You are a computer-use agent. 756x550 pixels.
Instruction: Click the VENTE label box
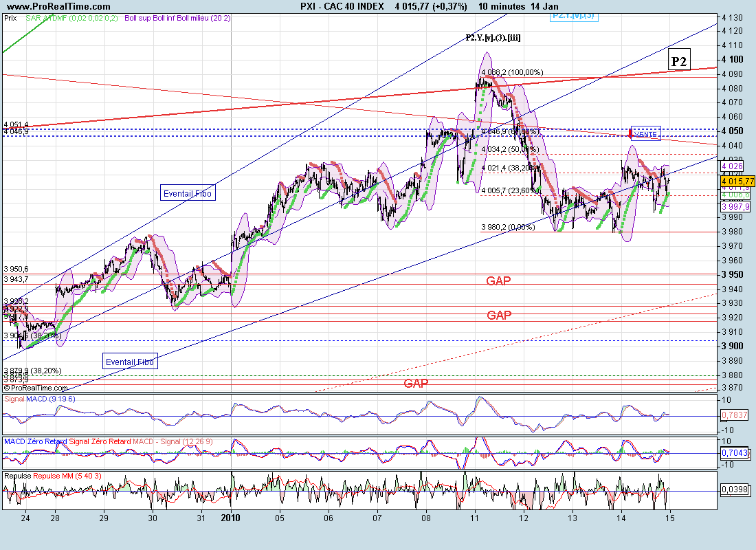tap(645, 133)
